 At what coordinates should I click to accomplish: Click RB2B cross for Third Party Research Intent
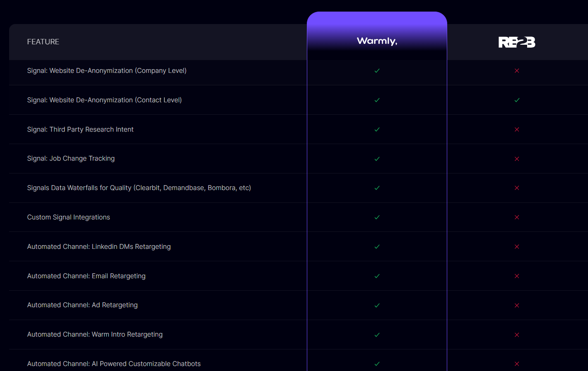pyautogui.click(x=517, y=130)
